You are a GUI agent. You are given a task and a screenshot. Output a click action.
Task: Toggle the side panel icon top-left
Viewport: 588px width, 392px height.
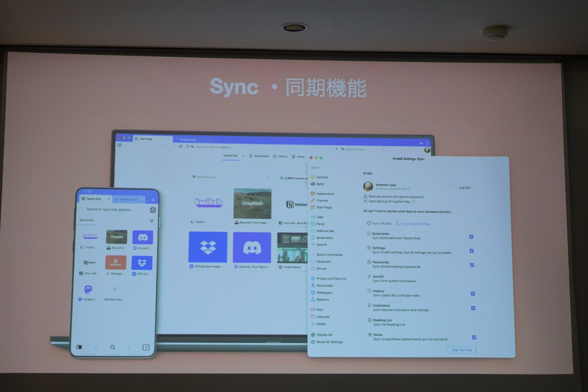tap(119, 145)
